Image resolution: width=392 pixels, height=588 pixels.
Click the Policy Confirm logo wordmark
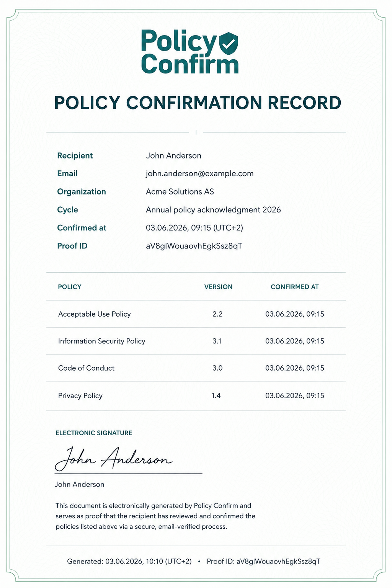189,52
